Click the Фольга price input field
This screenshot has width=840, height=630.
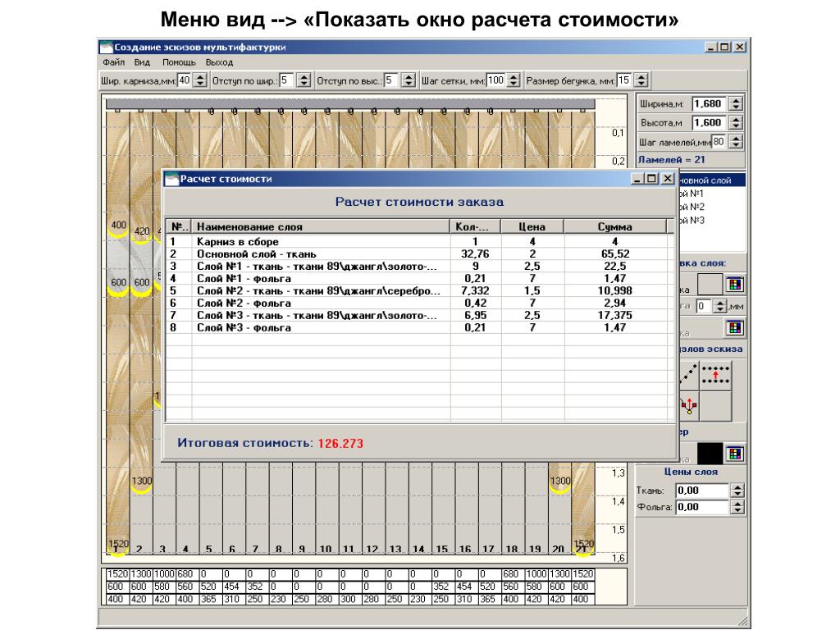(701, 507)
